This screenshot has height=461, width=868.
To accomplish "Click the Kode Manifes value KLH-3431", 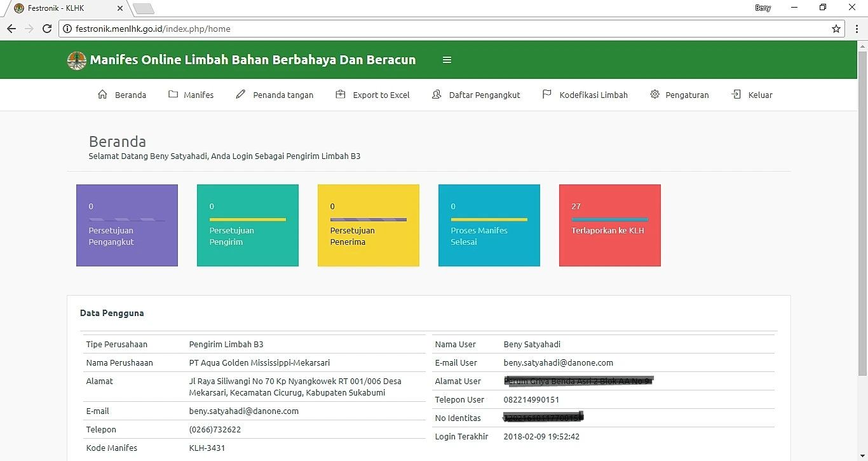I will tap(207, 448).
